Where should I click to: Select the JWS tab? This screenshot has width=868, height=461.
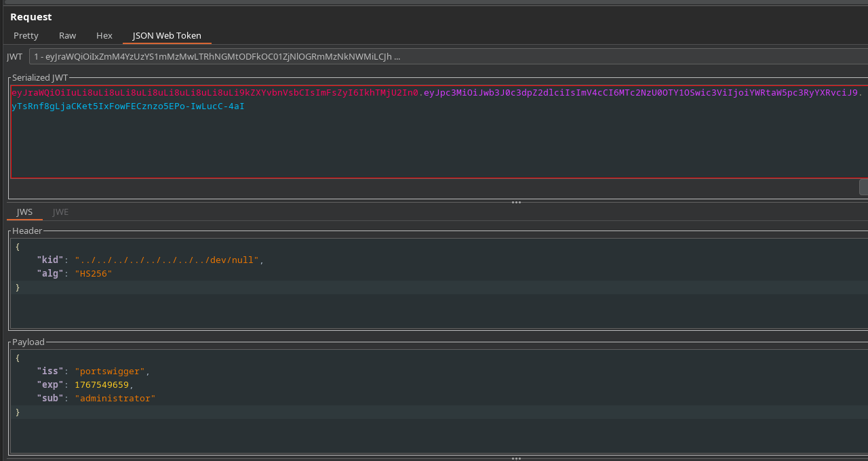(x=24, y=212)
